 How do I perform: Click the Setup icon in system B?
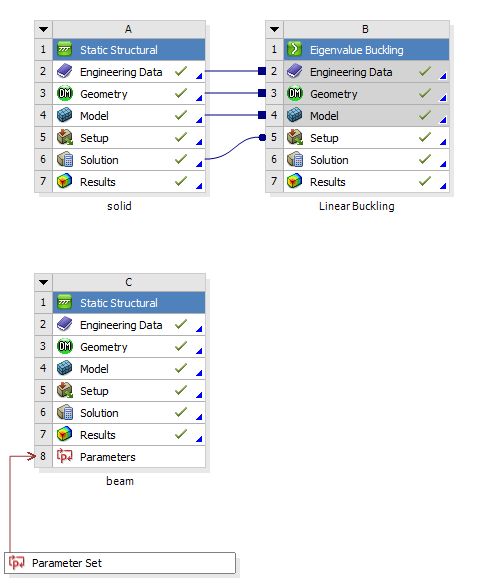pyautogui.click(x=295, y=137)
